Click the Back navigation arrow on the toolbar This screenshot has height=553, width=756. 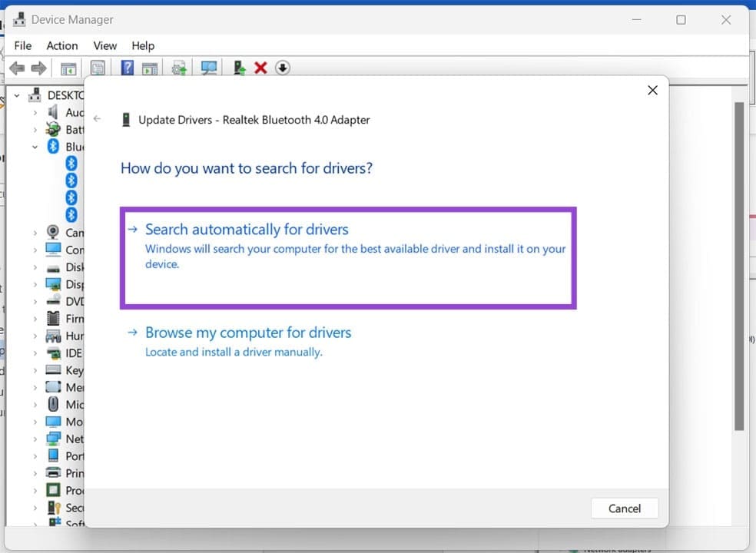[x=17, y=68]
